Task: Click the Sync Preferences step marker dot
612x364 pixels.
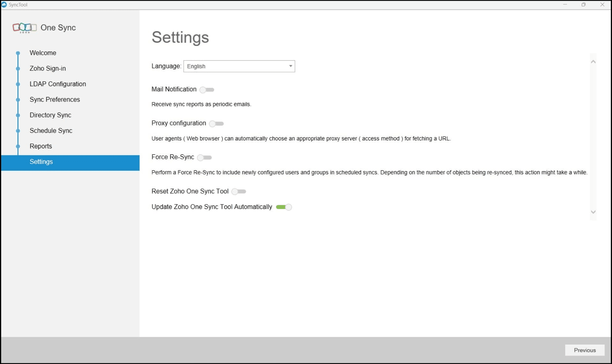Action: (18, 100)
